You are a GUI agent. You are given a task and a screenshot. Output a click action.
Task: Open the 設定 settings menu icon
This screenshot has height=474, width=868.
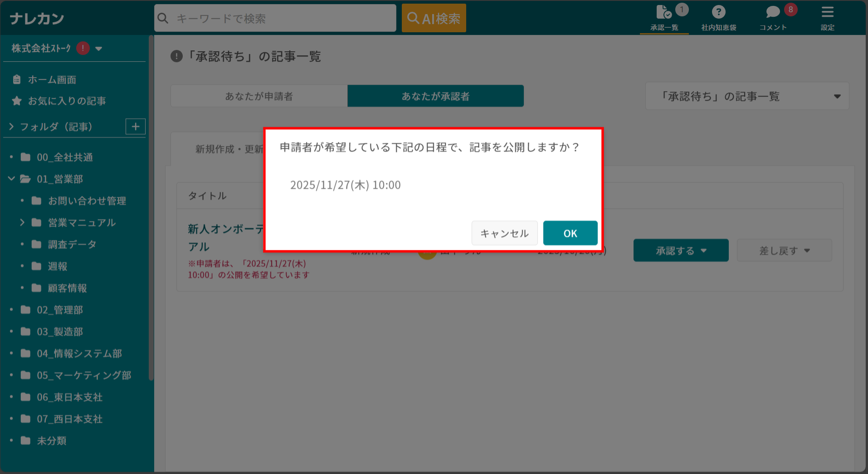(828, 13)
